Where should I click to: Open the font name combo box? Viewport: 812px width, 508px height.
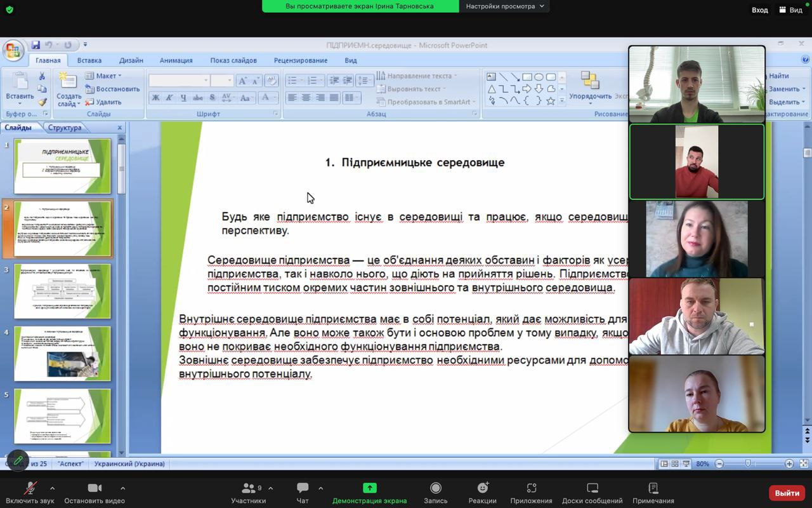pos(179,81)
